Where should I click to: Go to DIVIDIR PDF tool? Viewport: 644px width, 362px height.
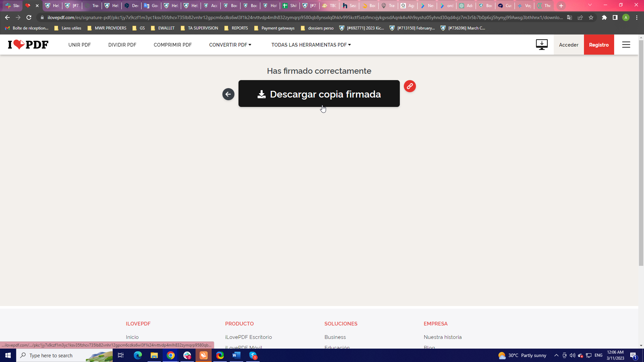(x=122, y=45)
